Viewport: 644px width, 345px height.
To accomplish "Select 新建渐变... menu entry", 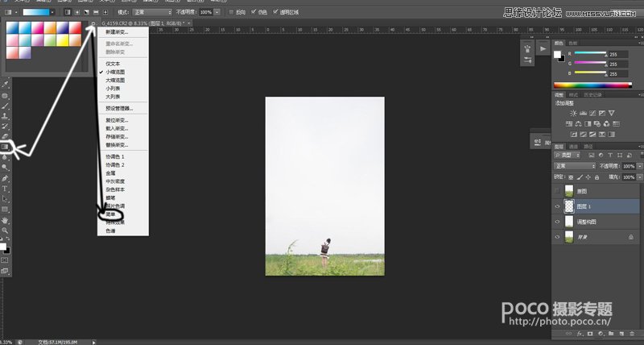I will click(x=117, y=31).
